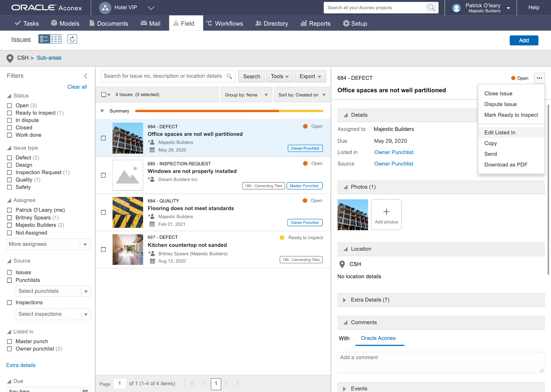The image size is (551, 392).
Task: Enable the Closed status filter
Action: (9, 127)
